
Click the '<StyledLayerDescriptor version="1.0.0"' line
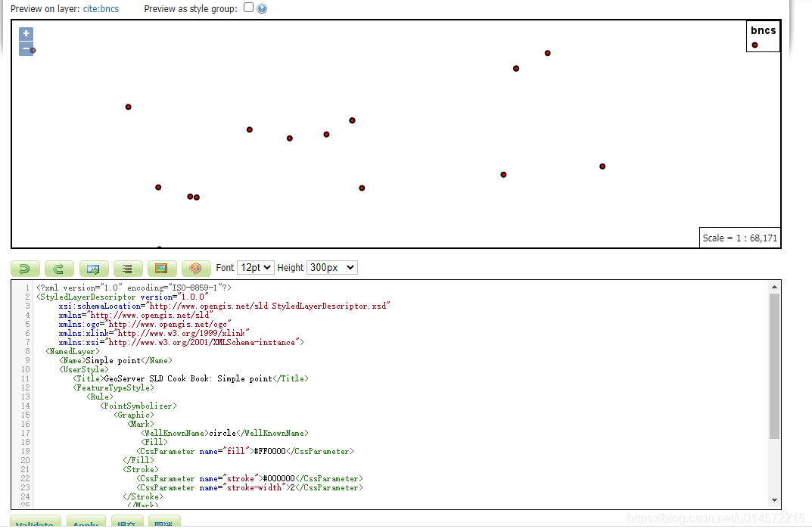tap(122, 297)
